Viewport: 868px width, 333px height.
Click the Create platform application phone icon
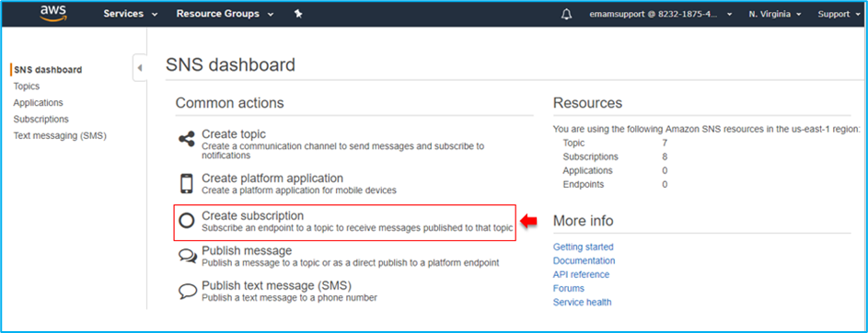pos(187,183)
